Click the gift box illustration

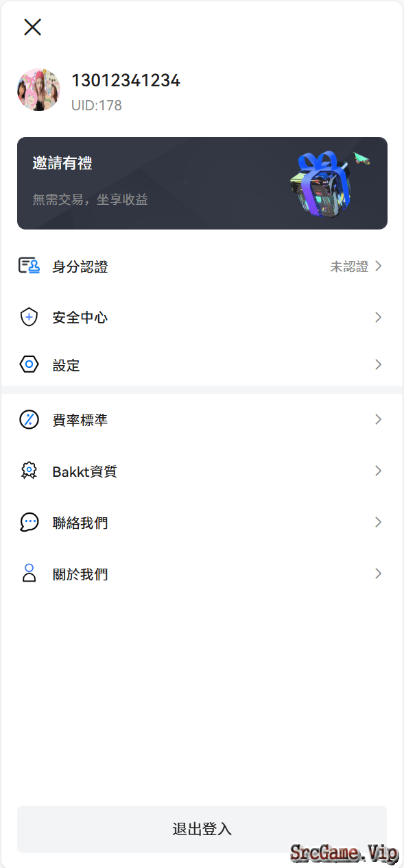click(x=322, y=183)
